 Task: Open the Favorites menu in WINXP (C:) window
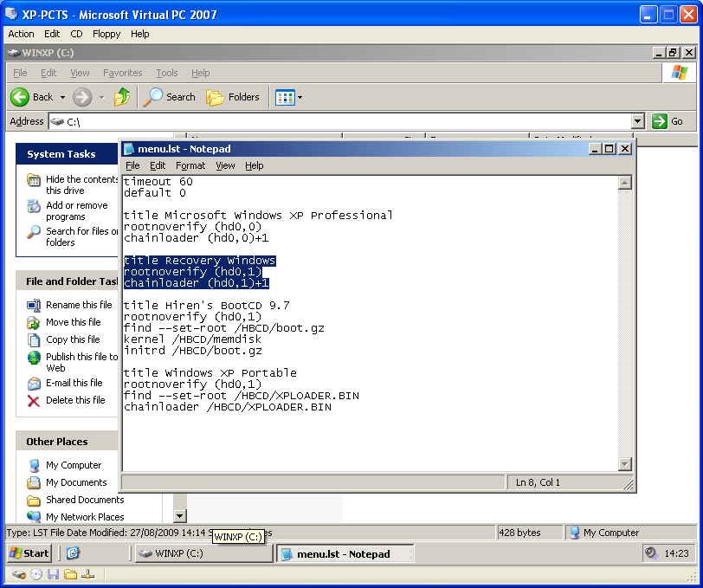pos(122,73)
